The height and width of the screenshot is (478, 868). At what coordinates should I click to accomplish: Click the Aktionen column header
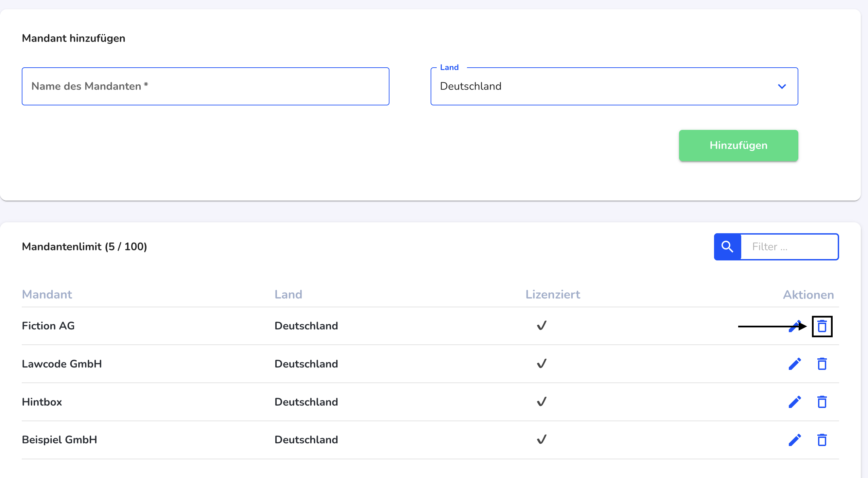809,295
